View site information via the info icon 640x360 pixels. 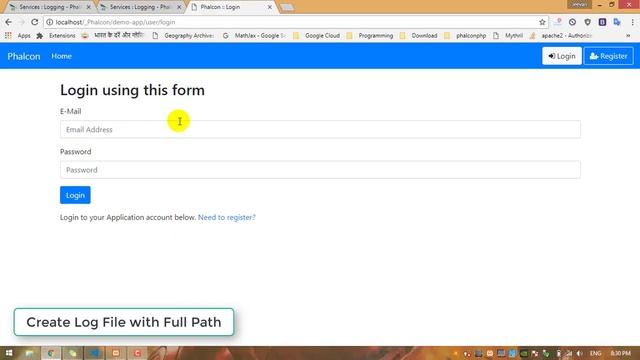(49, 22)
